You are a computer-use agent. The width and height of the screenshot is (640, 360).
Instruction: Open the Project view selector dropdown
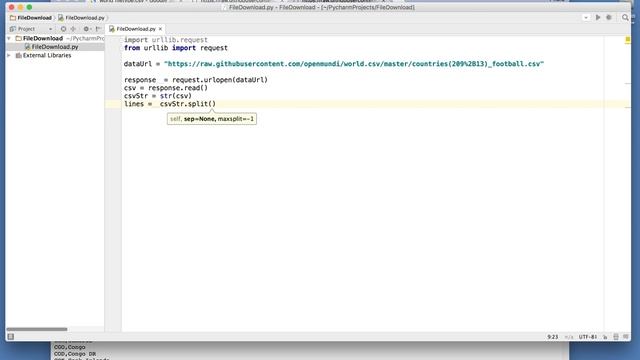50,29
